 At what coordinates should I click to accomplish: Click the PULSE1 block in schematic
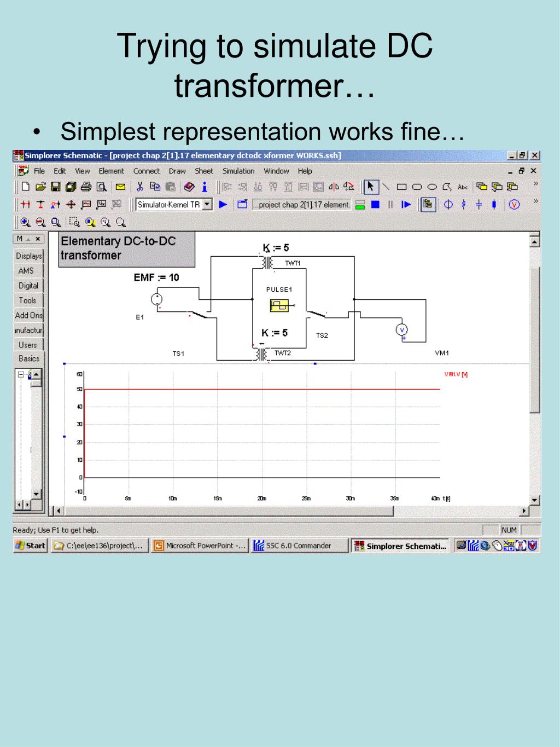(279, 305)
